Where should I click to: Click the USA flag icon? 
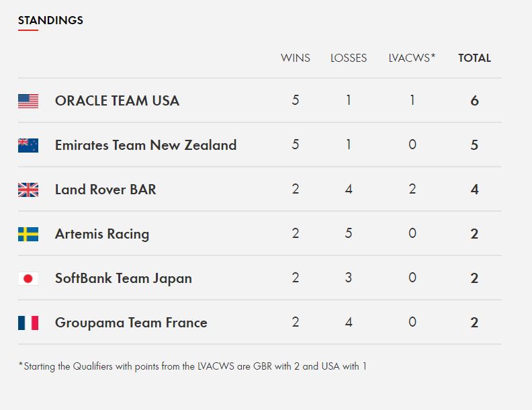click(28, 101)
